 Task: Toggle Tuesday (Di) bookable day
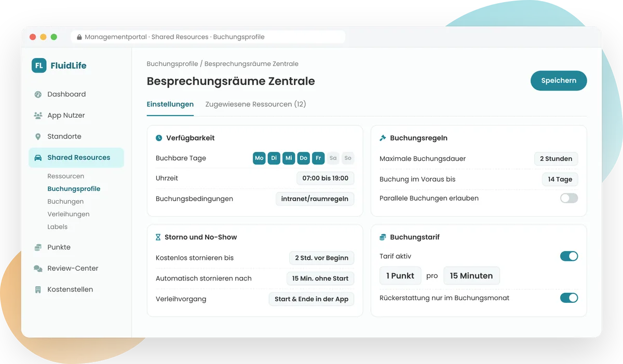[274, 158]
